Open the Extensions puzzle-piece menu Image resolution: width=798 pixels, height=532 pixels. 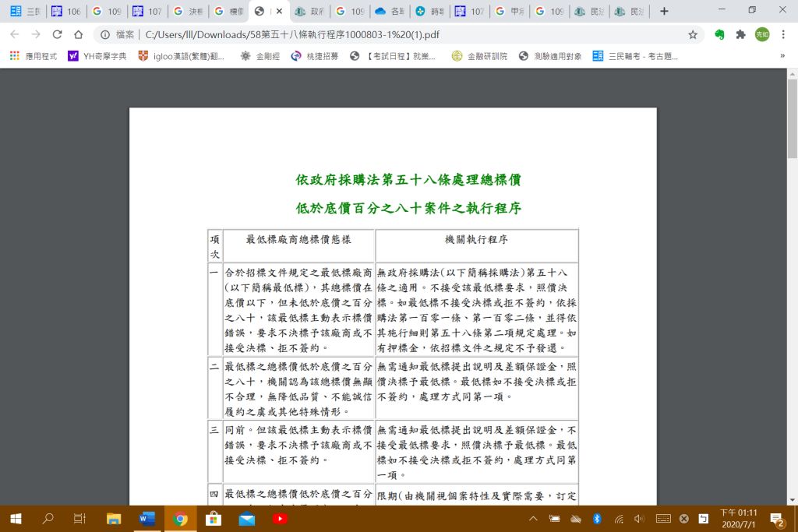click(x=740, y=34)
